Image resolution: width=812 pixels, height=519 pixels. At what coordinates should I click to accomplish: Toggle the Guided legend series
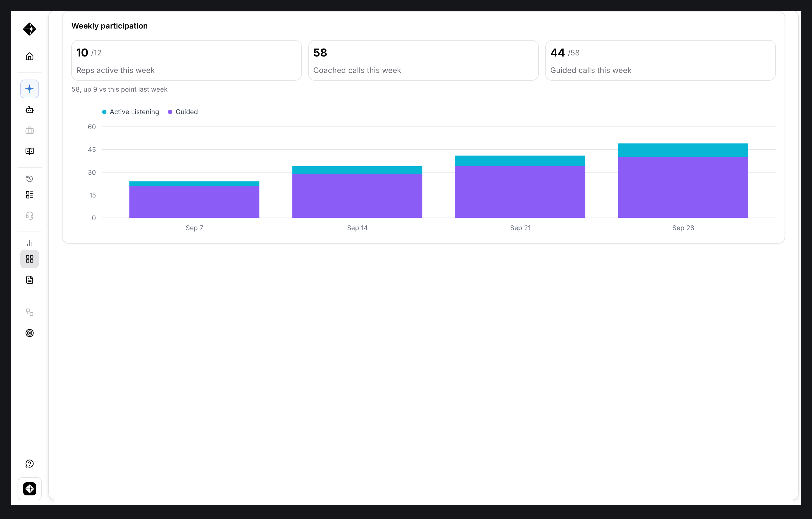tap(183, 112)
